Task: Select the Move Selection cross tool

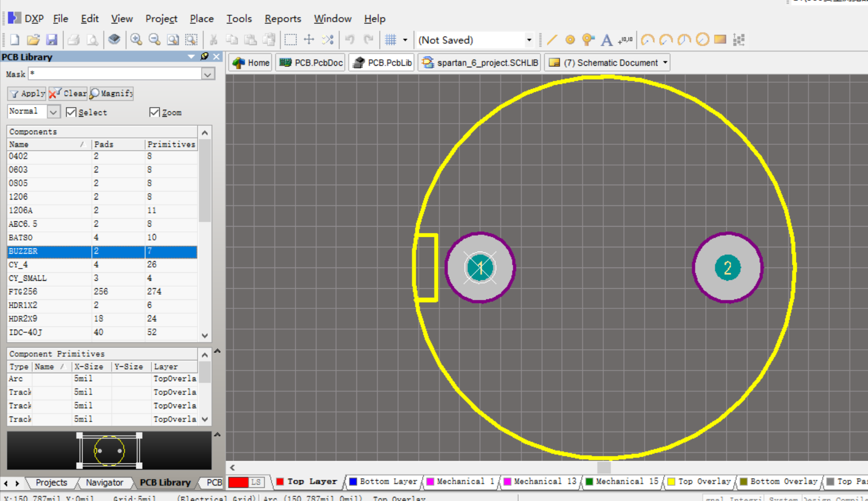Action: [x=309, y=40]
